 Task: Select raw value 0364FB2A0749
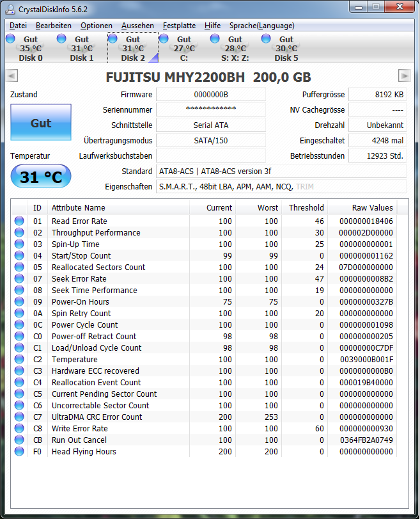point(366,440)
